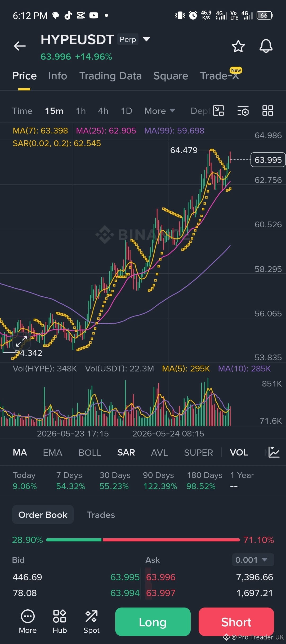Open Square tab

171,76
